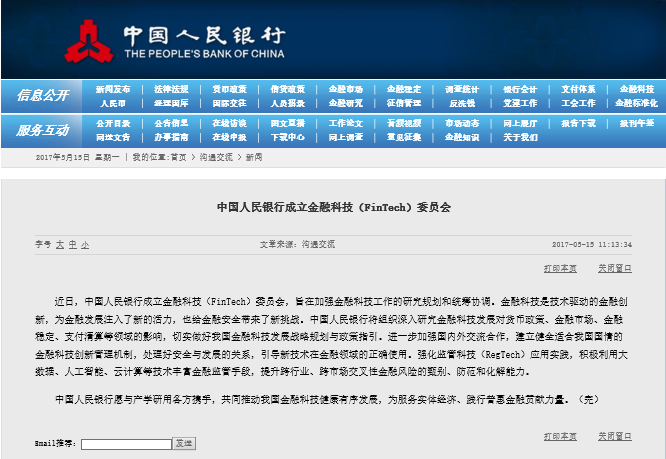Click 关闭窗口 link above the article text
Screen dimensions: 666x459
click(615, 268)
